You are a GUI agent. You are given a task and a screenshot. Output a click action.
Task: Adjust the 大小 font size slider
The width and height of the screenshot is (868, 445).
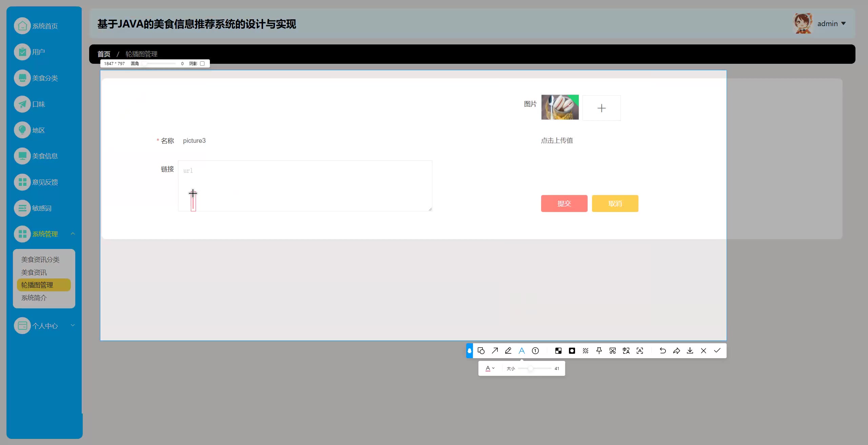tap(530, 368)
